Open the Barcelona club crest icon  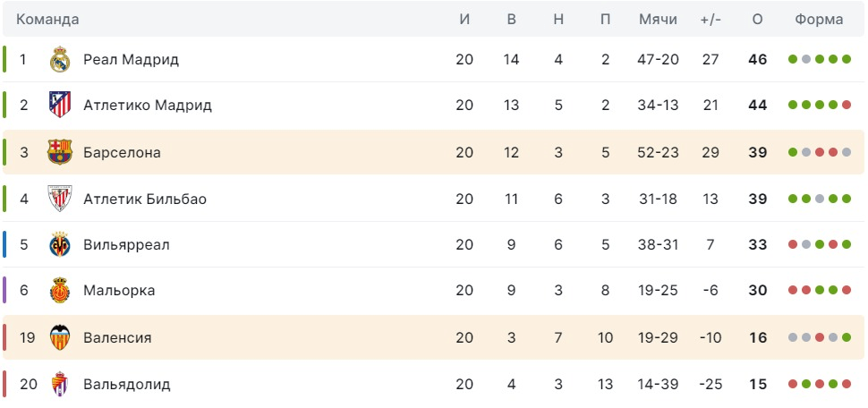click(x=60, y=152)
